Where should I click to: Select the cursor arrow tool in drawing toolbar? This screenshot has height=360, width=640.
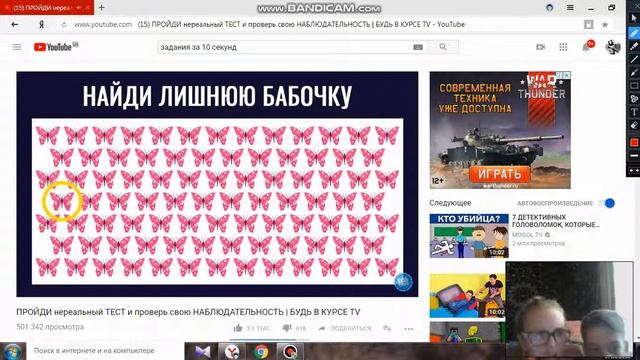[633, 18]
